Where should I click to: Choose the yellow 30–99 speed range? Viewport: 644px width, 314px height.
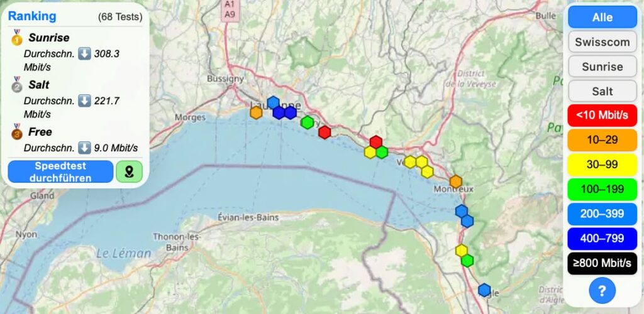tap(602, 165)
